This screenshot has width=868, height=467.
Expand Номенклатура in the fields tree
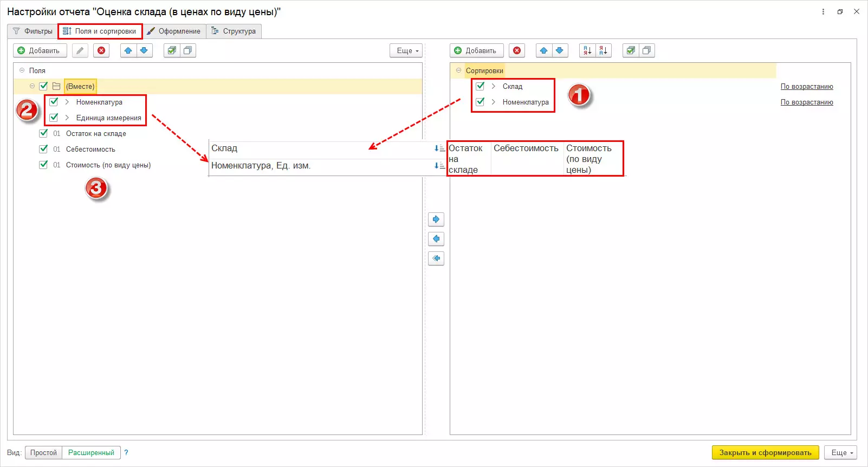click(x=67, y=102)
